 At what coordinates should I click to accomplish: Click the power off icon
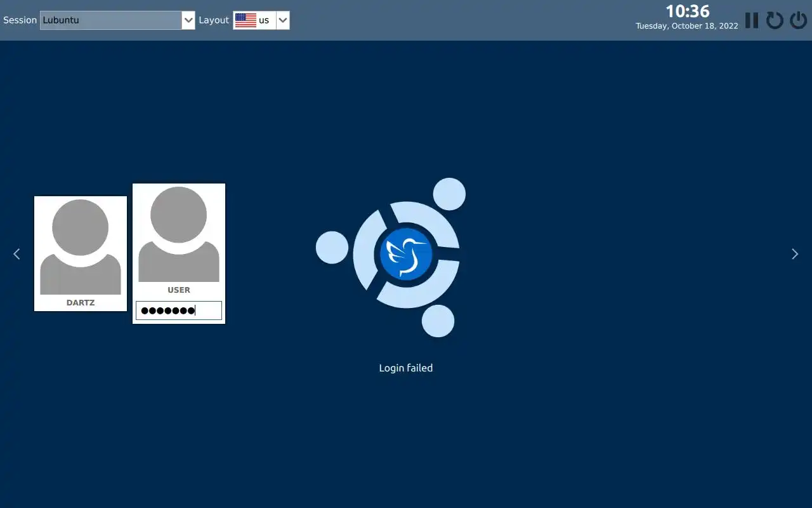pos(798,20)
